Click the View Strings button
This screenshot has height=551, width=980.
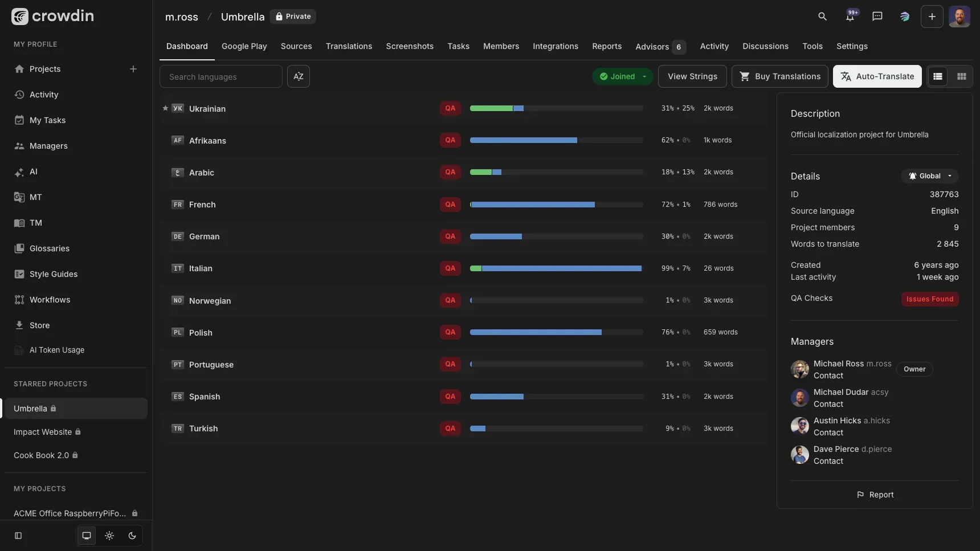click(x=692, y=76)
